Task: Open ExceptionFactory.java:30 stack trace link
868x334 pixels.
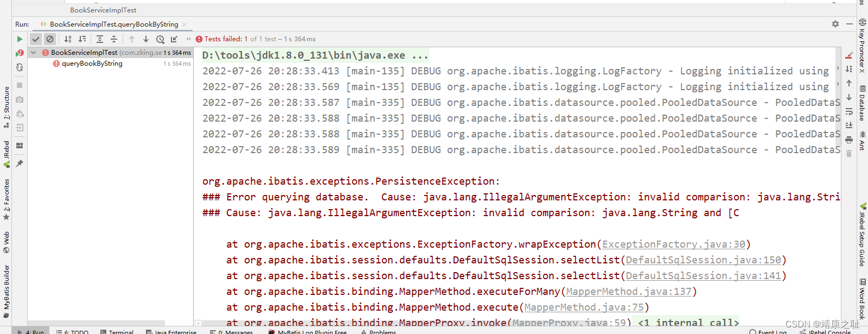Action: (x=674, y=244)
